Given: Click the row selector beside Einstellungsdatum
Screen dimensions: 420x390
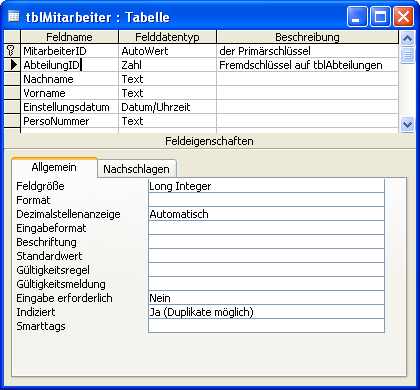Looking at the screenshot, I should pos(12,107).
